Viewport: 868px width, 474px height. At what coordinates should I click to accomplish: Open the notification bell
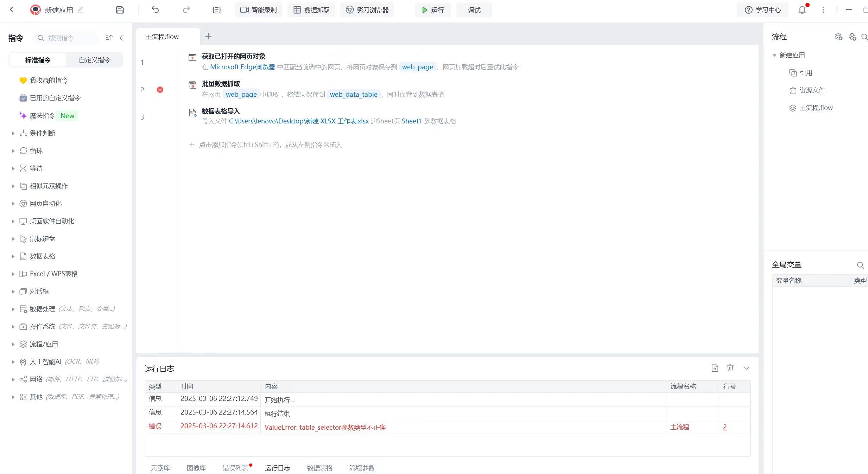(x=802, y=10)
